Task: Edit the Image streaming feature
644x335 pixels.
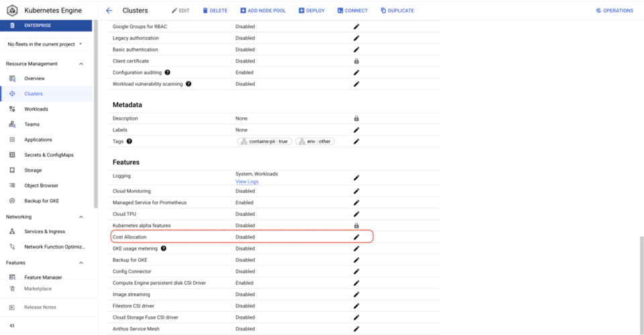Action: click(356, 294)
